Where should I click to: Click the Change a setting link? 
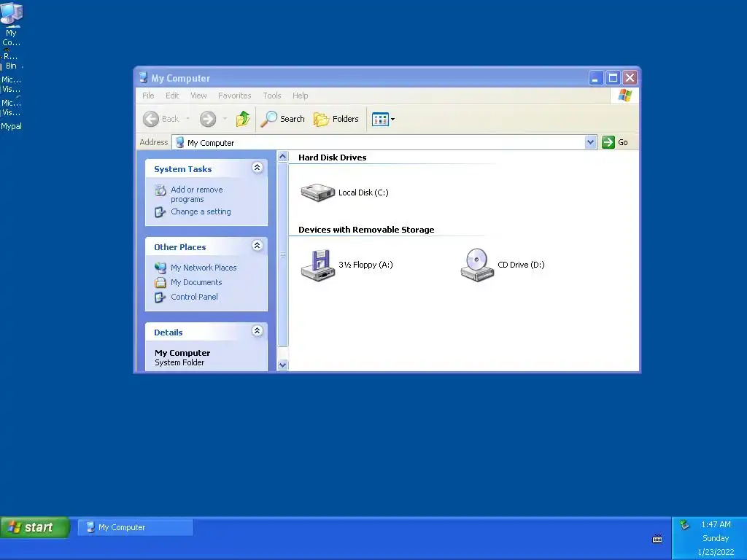coord(201,212)
